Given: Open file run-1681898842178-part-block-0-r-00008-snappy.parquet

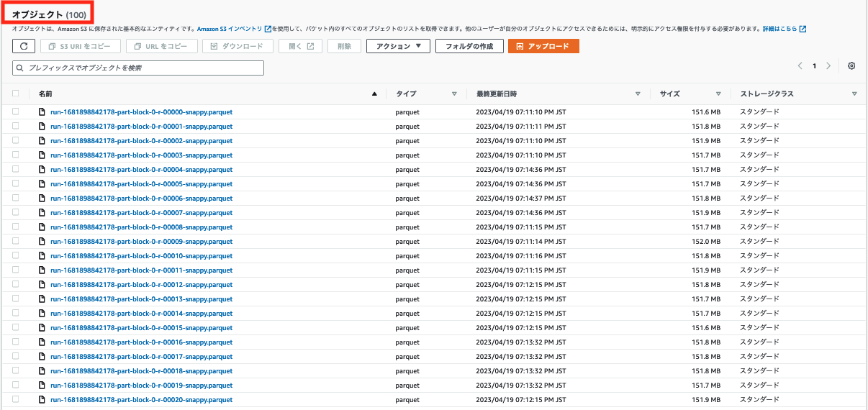Looking at the screenshot, I should pyautogui.click(x=141, y=227).
